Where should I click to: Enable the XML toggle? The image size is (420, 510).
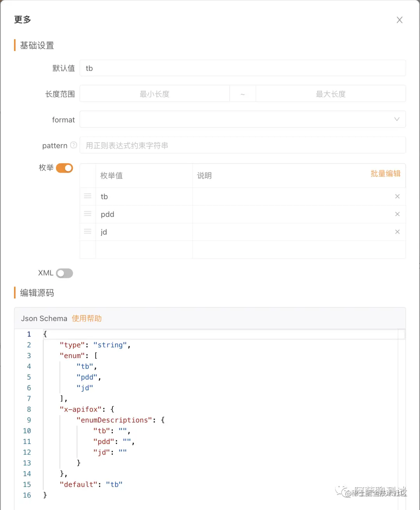65,273
